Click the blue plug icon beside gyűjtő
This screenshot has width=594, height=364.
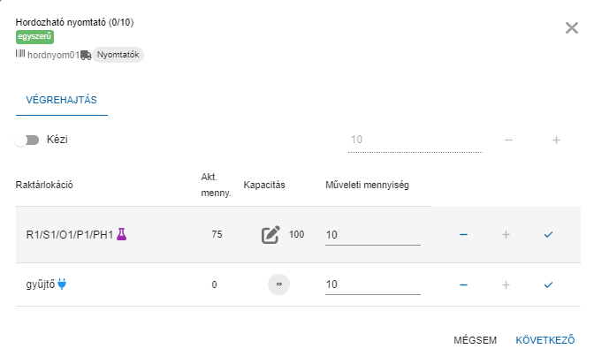pyautogui.click(x=62, y=284)
